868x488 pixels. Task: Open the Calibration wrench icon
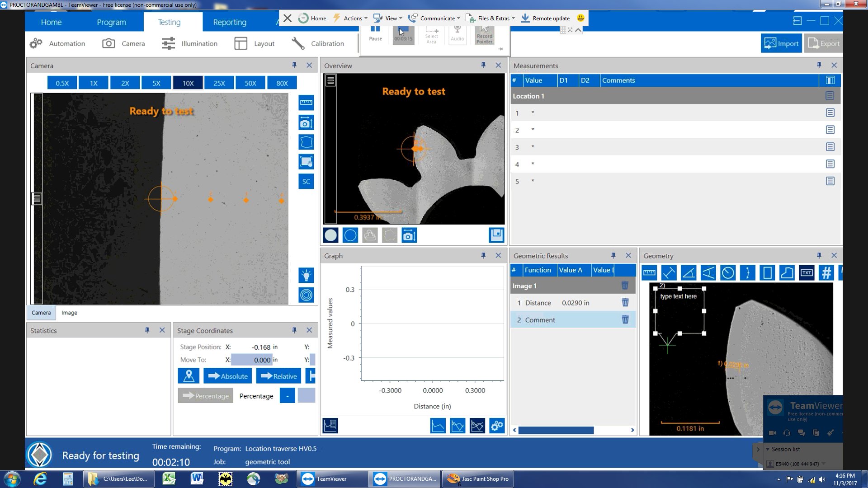298,43
